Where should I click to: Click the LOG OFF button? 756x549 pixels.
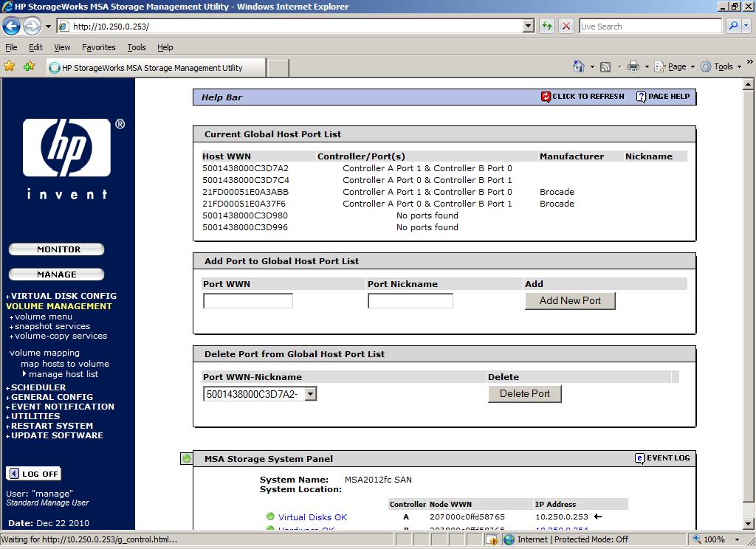34,474
